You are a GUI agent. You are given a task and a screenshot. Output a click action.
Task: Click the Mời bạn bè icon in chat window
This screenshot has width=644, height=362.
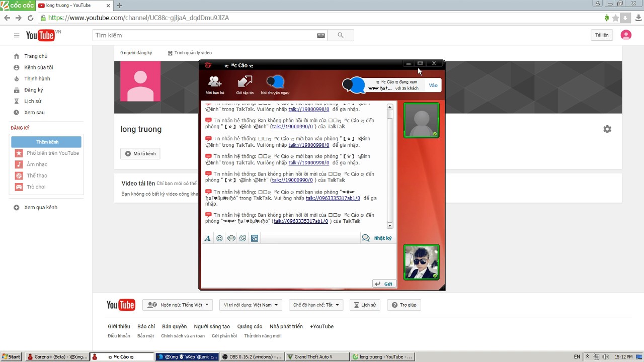pos(215,85)
